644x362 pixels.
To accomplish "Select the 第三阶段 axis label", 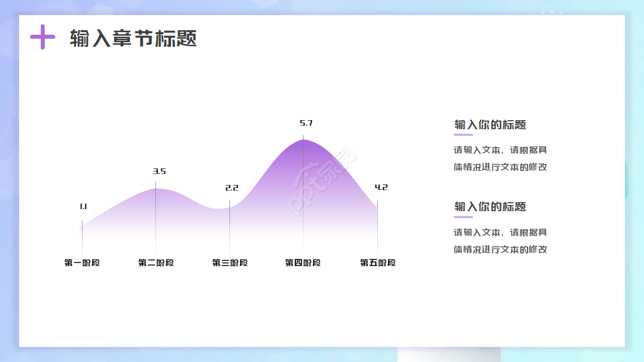I will (x=230, y=262).
